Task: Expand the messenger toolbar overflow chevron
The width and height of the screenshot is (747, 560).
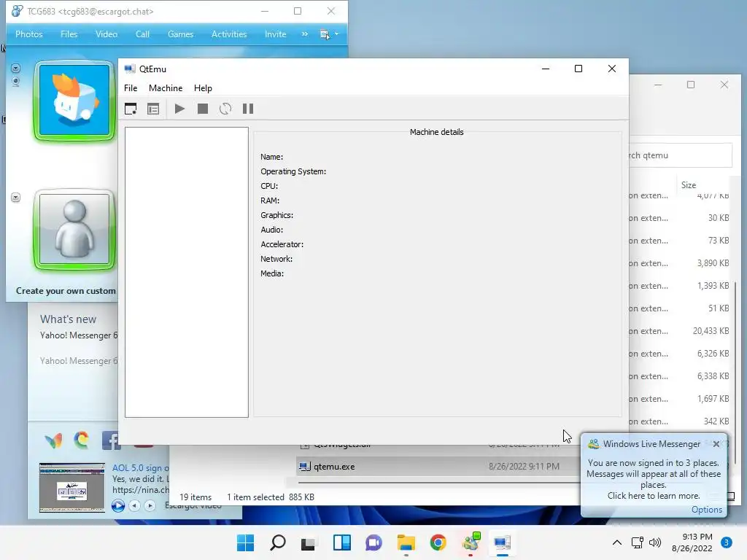Action: (305, 34)
